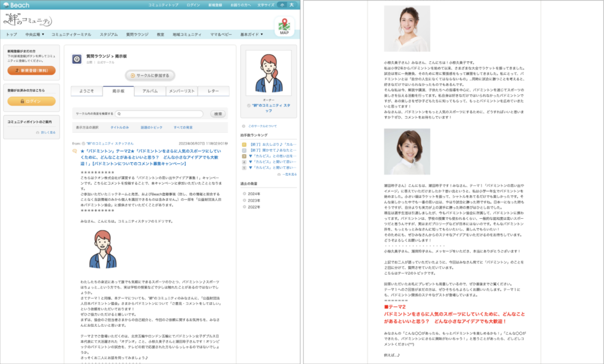Open the トップ navigation item

[x=12, y=34]
